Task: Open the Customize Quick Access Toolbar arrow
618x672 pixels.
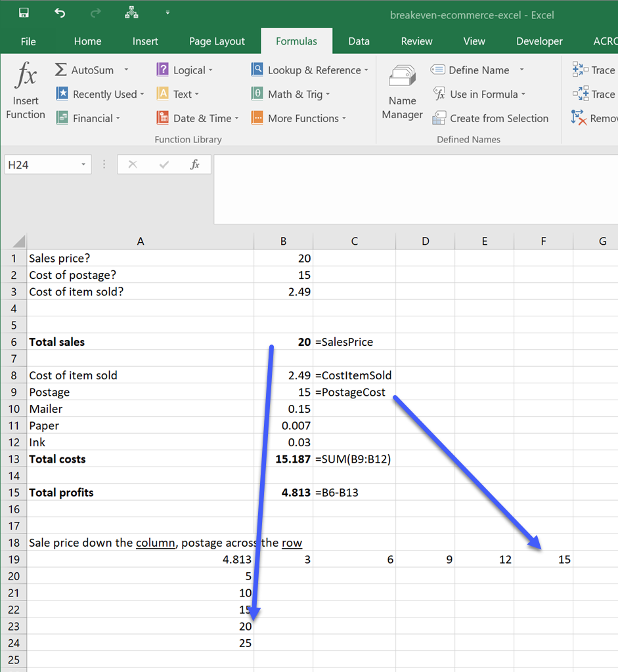Action: point(167,13)
